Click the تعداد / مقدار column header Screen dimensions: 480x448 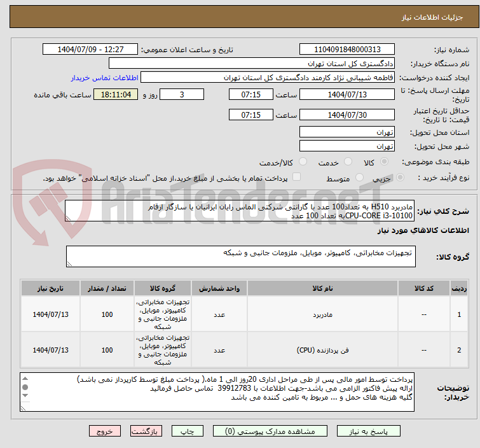107,288
